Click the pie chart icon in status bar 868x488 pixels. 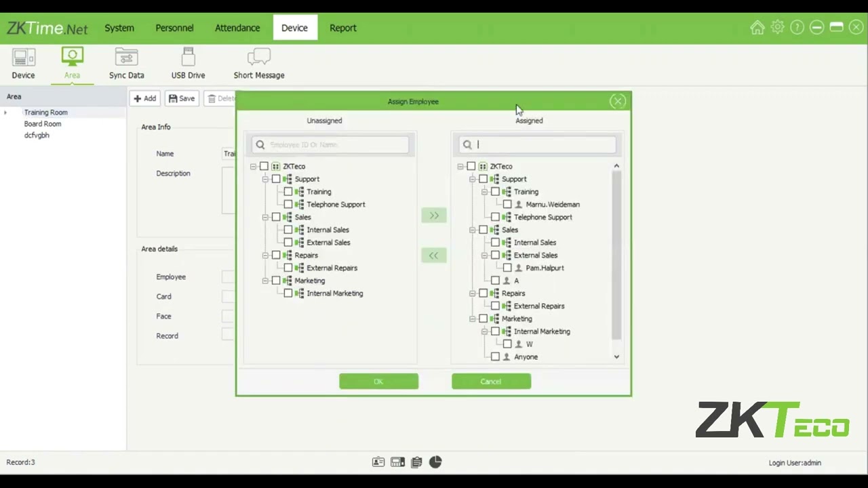pyautogui.click(x=435, y=462)
